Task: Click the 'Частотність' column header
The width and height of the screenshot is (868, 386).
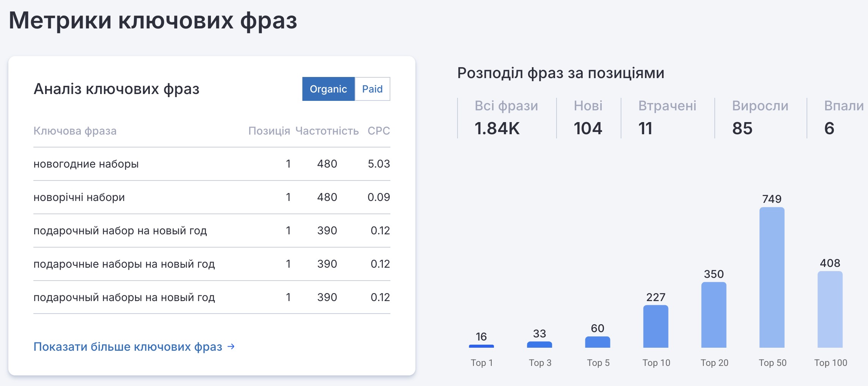Action: tap(327, 131)
